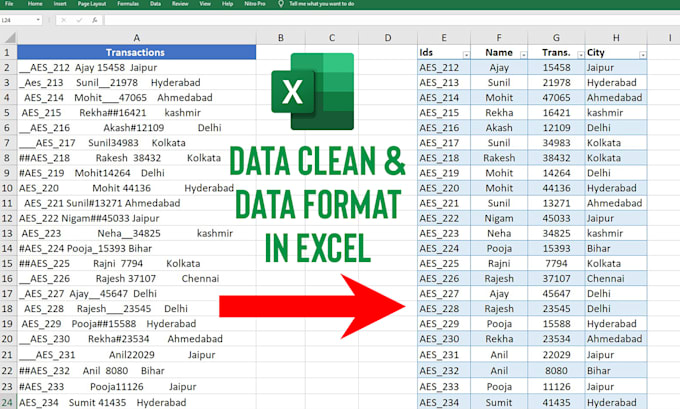Viewport: 680px width, 409px height.
Task: Click inside the Name Box field
Action: (x=18, y=20)
